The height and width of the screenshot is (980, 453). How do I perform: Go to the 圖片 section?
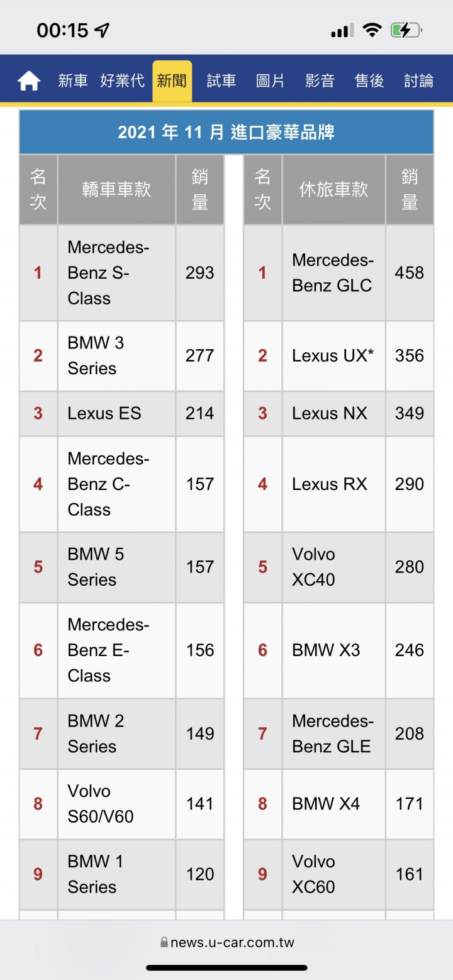coord(271,81)
